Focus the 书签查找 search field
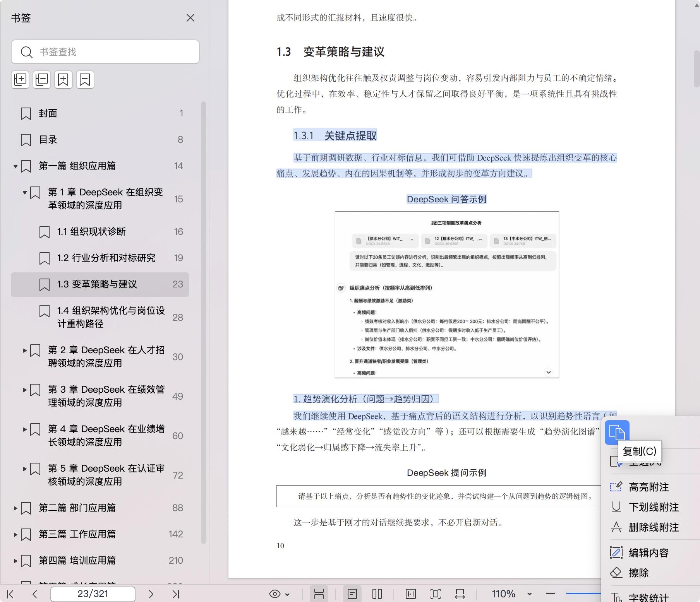The width and height of the screenshot is (700, 602). [x=105, y=52]
